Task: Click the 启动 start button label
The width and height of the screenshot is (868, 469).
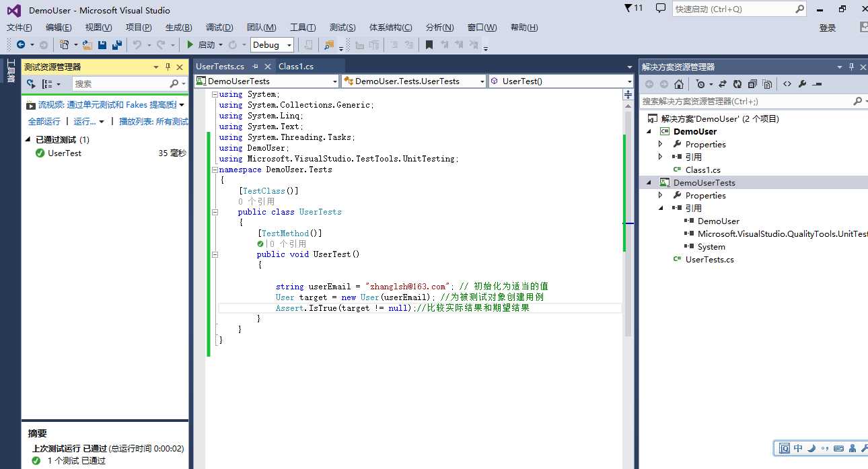Action: coord(207,45)
